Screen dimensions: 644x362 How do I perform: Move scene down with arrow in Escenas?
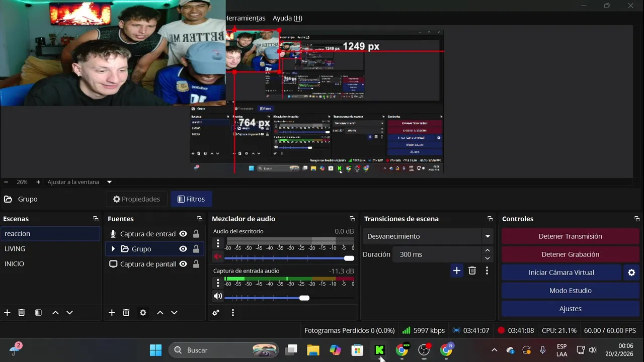69,313
